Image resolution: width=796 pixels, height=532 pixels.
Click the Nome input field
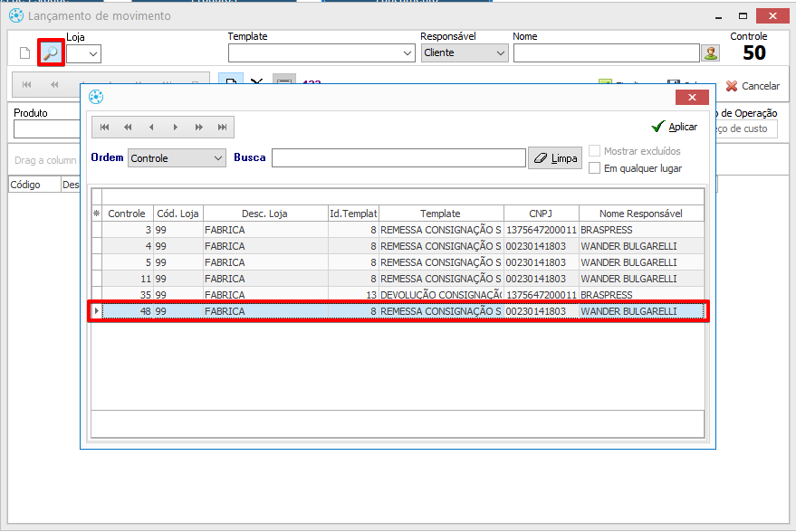(x=607, y=52)
